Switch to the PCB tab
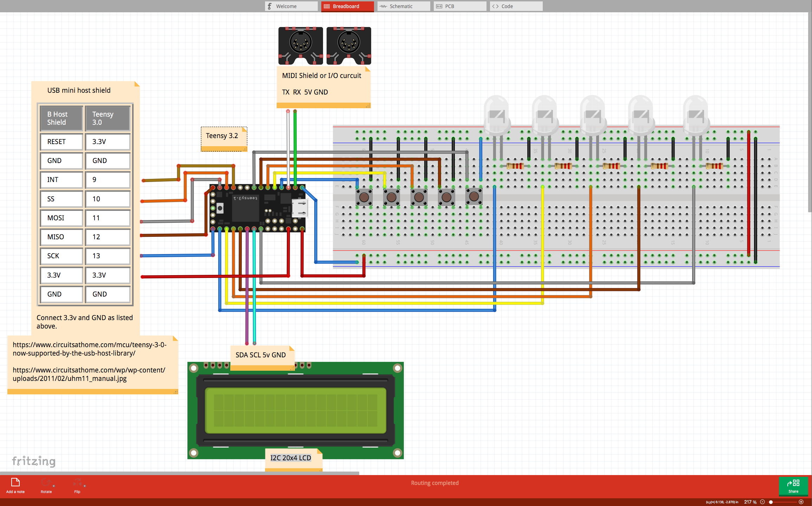 pyautogui.click(x=459, y=6)
